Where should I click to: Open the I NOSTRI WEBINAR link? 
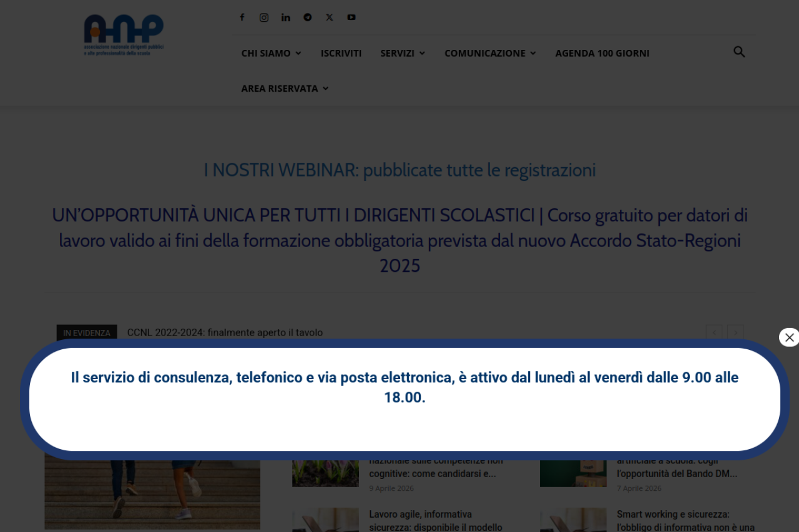click(x=399, y=170)
